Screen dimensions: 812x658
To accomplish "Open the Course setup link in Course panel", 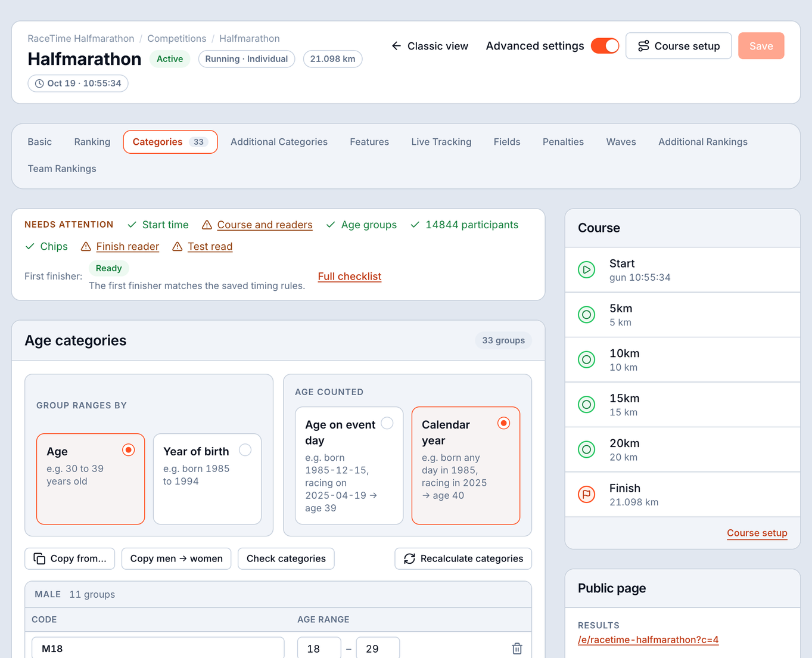I will point(757,533).
